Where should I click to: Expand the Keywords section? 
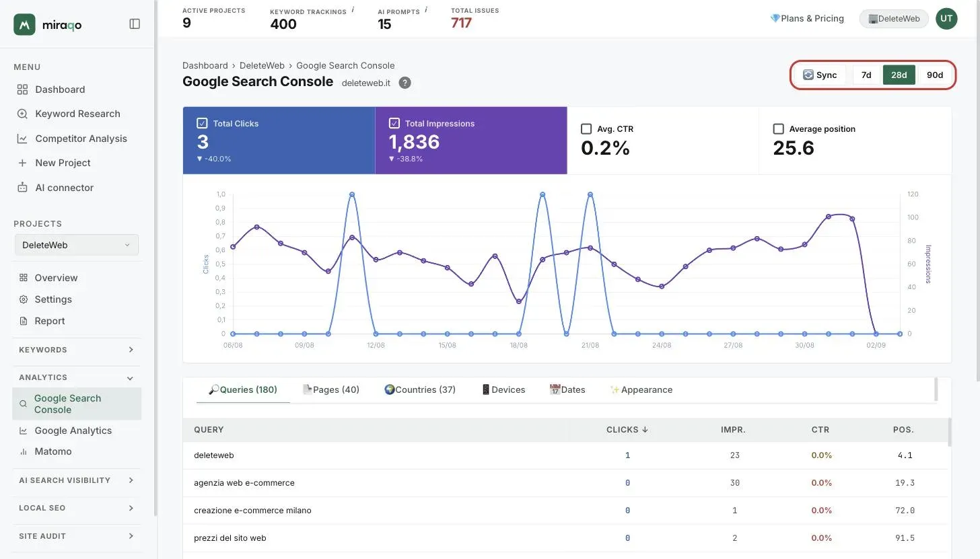(x=77, y=350)
